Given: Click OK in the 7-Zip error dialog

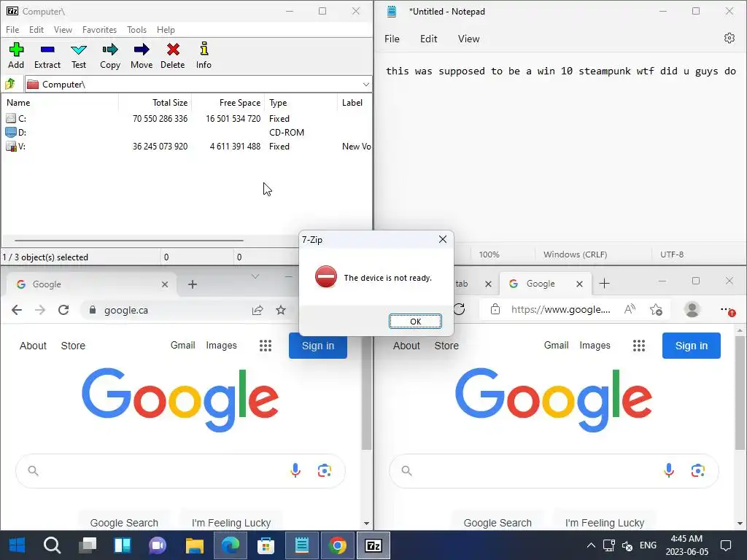Looking at the screenshot, I should [x=415, y=322].
